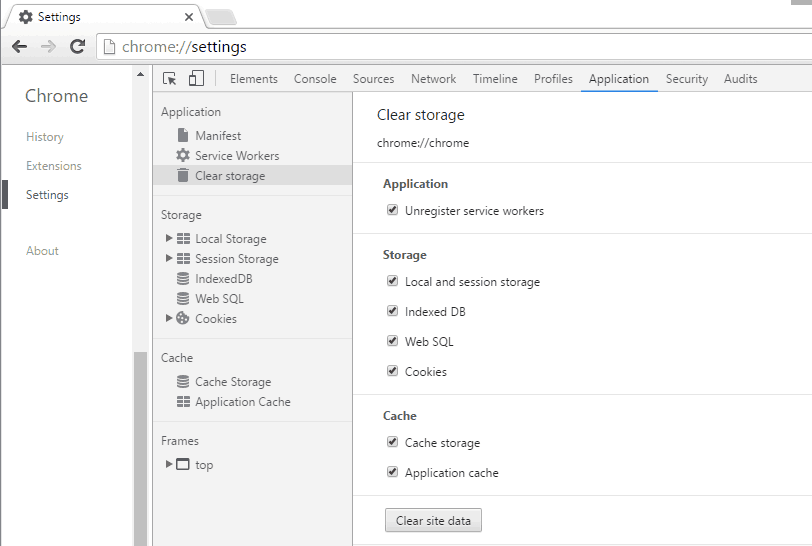Reload the page with the refresh icon
The width and height of the screenshot is (812, 546).
pyautogui.click(x=78, y=47)
